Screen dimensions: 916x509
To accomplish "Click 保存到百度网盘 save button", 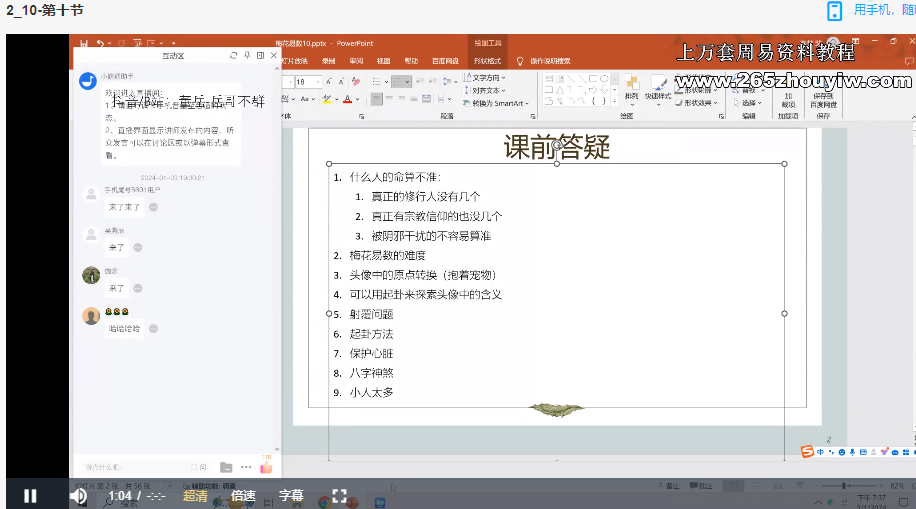I will [x=824, y=93].
